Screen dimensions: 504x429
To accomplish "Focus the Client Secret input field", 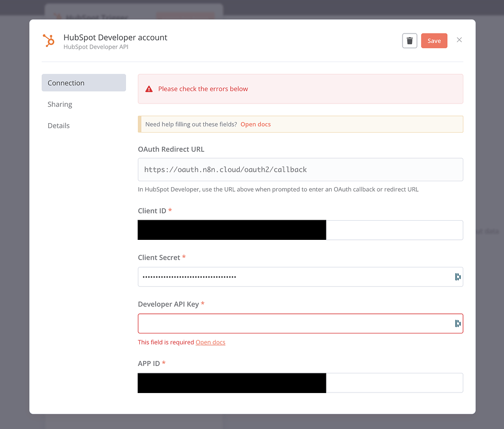I will click(300, 277).
